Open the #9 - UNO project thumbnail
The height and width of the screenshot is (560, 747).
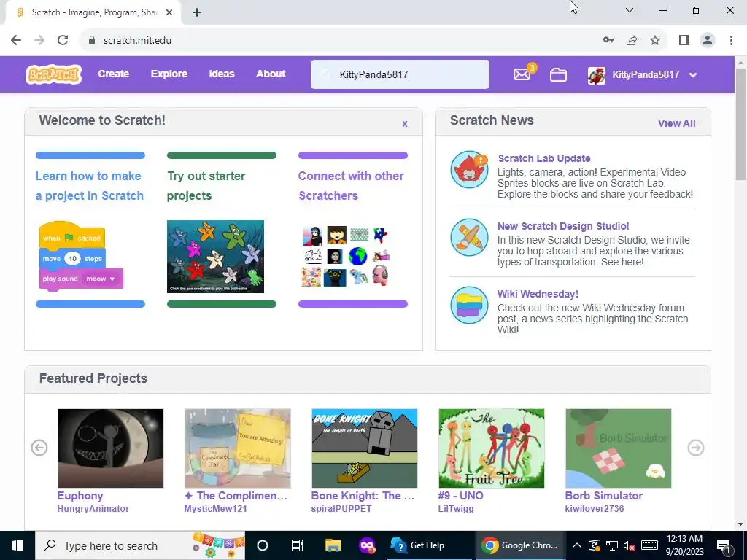point(491,448)
